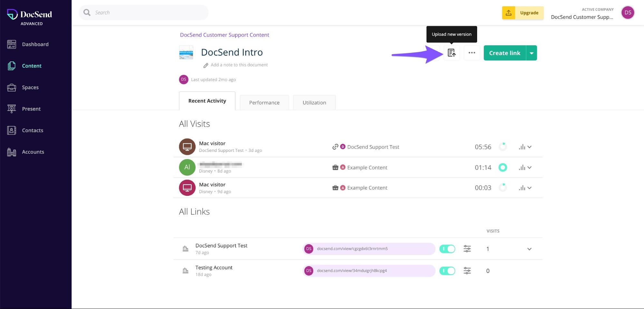
Task: Click crimson Mac visitor avatar, 9d ago
Action: pyautogui.click(x=187, y=188)
